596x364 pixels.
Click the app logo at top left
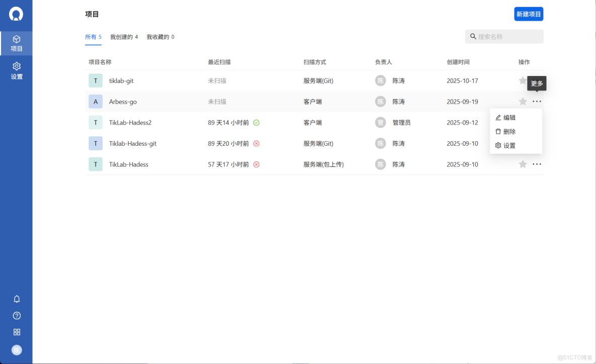pyautogui.click(x=17, y=15)
